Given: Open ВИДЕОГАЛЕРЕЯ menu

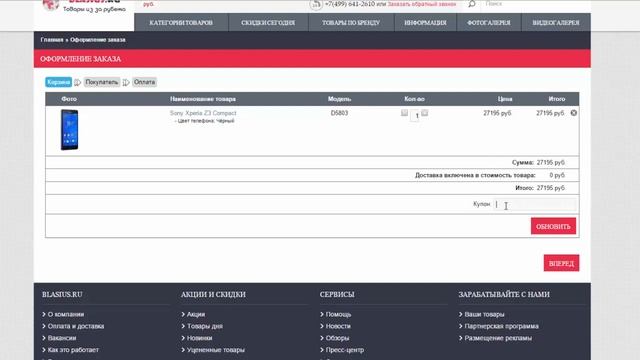Looking at the screenshot, I should click(x=556, y=22).
